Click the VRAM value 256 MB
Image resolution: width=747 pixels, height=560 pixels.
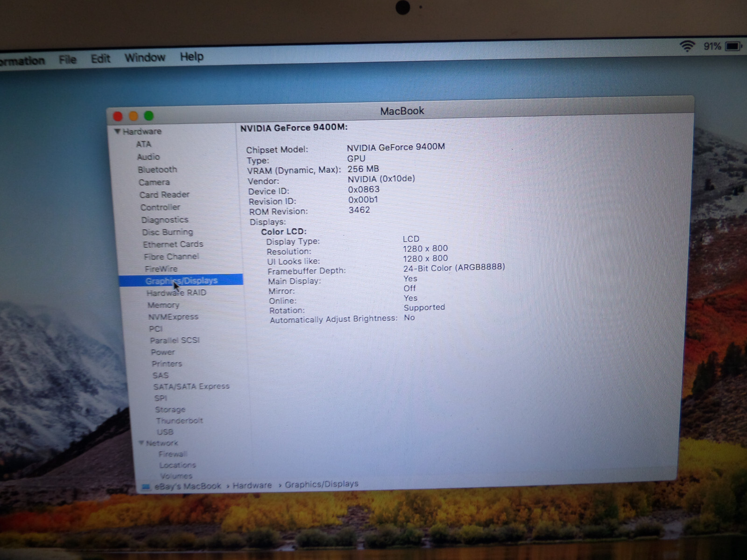363,169
